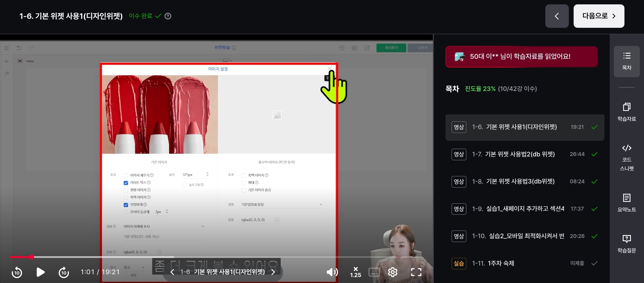Open assignment 1-11 1주차 숙제
The width and height of the screenshot is (644, 283).
pos(525,263)
